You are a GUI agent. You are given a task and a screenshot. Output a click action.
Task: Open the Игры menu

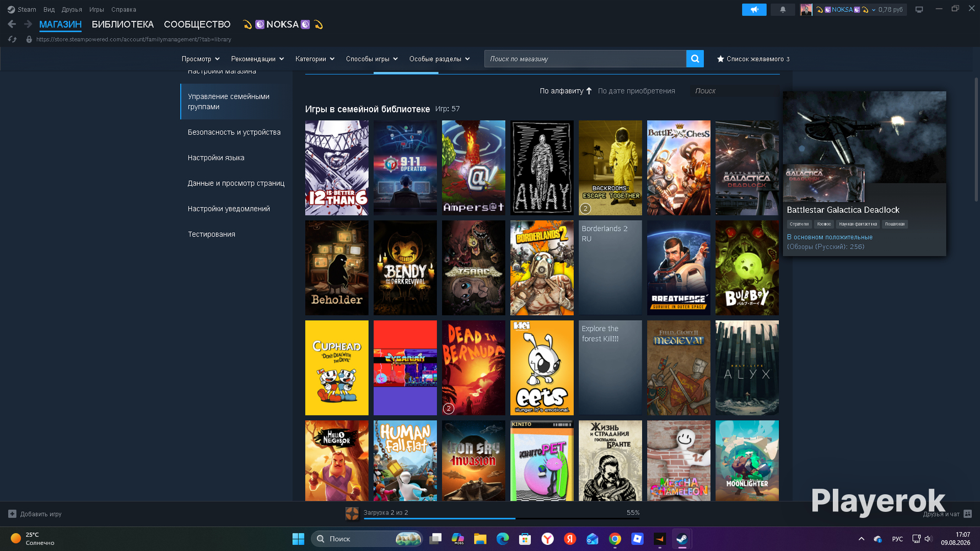point(96,9)
